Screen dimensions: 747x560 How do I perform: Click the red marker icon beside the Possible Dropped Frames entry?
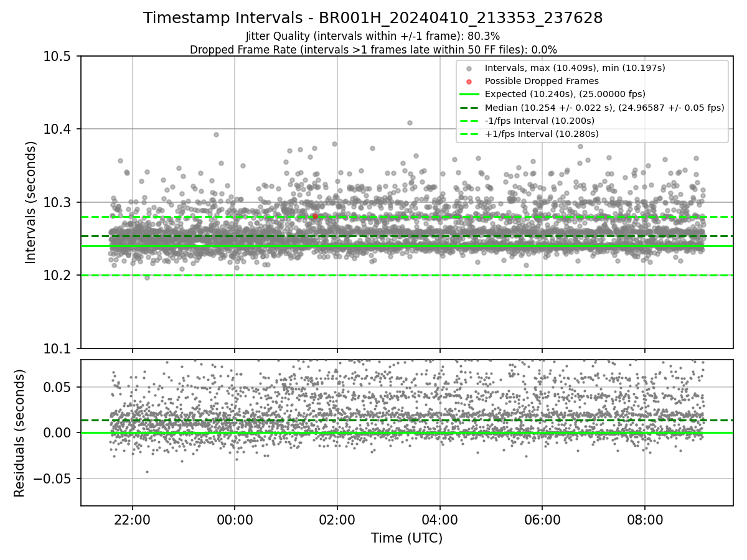(469, 82)
